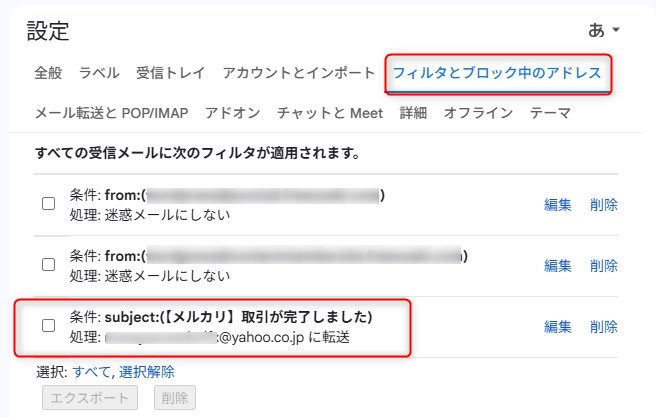Select フィルタとブロック中のアドレス tab
This screenshot has width=656, height=417.
(x=497, y=73)
